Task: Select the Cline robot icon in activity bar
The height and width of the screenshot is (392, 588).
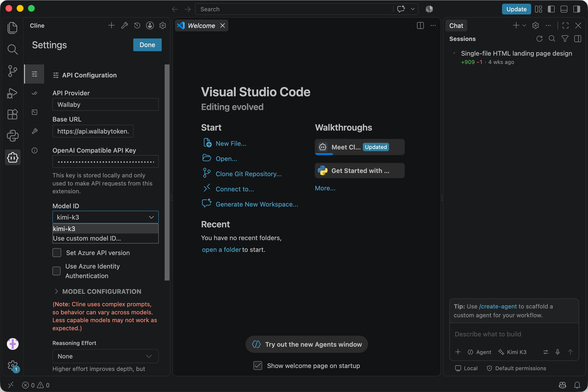Action: coord(12,158)
